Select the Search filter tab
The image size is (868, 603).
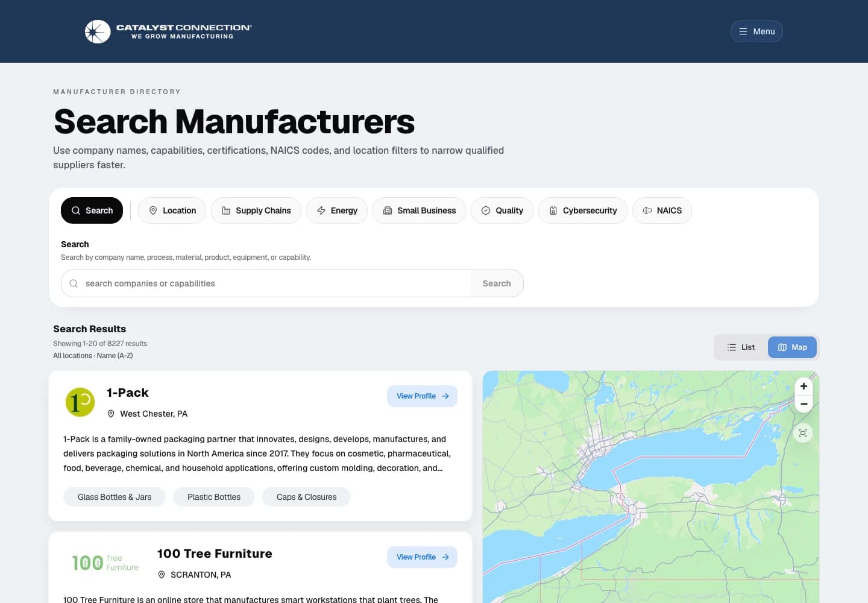pos(92,210)
